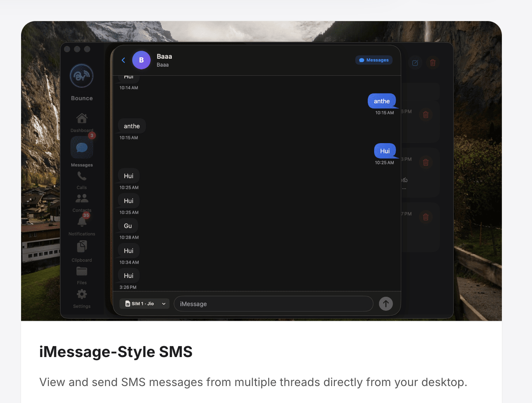Compose a new message

[x=415, y=63]
